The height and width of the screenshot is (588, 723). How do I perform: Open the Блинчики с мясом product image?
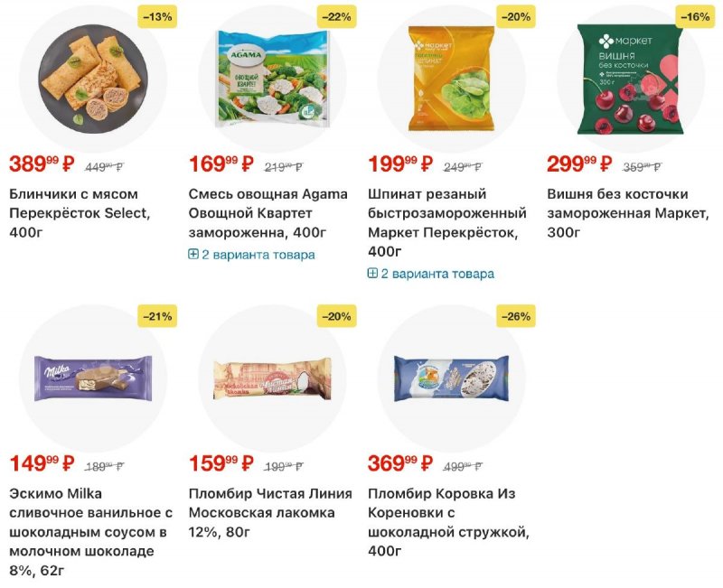pyautogui.click(x=92, y=79)
